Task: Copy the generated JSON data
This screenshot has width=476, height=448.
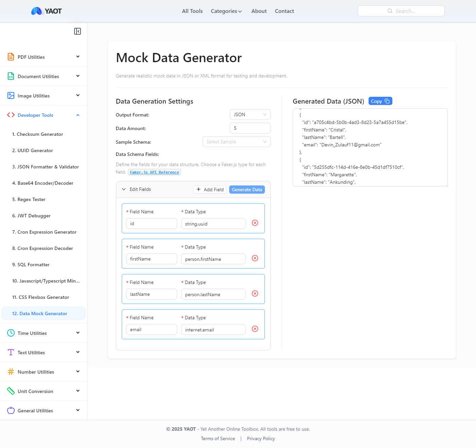Action: coord(380,101)
